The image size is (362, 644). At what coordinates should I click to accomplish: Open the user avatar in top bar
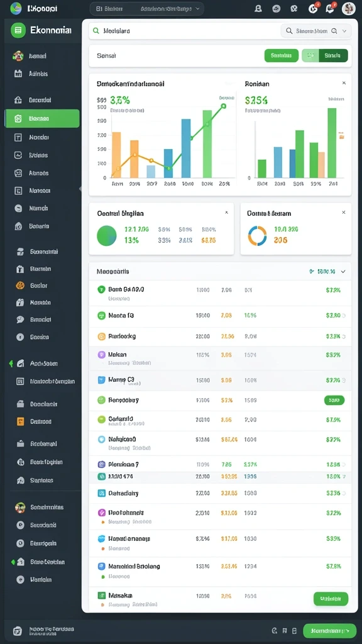(348, 8)
